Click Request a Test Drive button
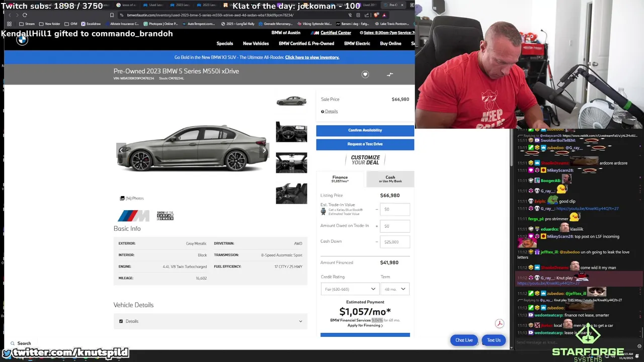Viewport: 644px width, 362px height. tap(365, 144)
